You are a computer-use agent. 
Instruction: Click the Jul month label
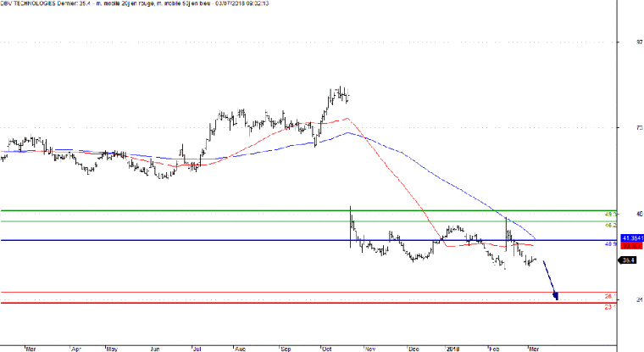(197, 349)
